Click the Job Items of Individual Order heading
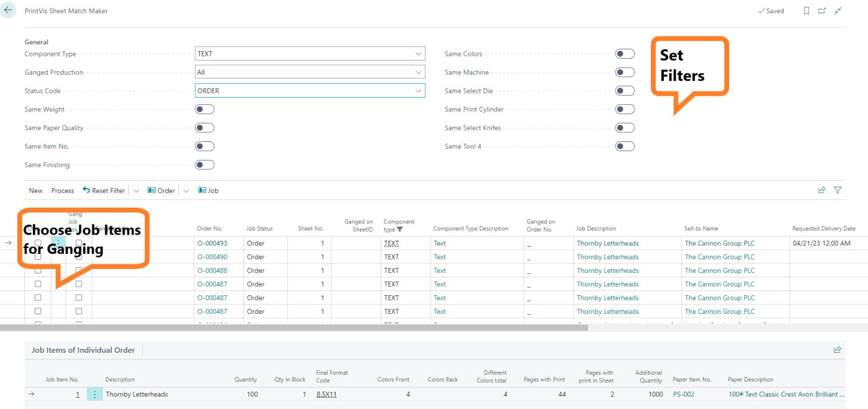 (x=83, y=350)
